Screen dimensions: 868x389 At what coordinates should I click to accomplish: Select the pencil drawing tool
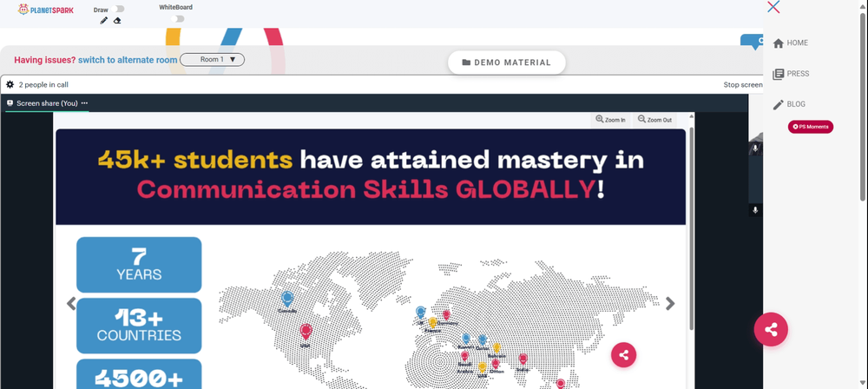point(103,21)
